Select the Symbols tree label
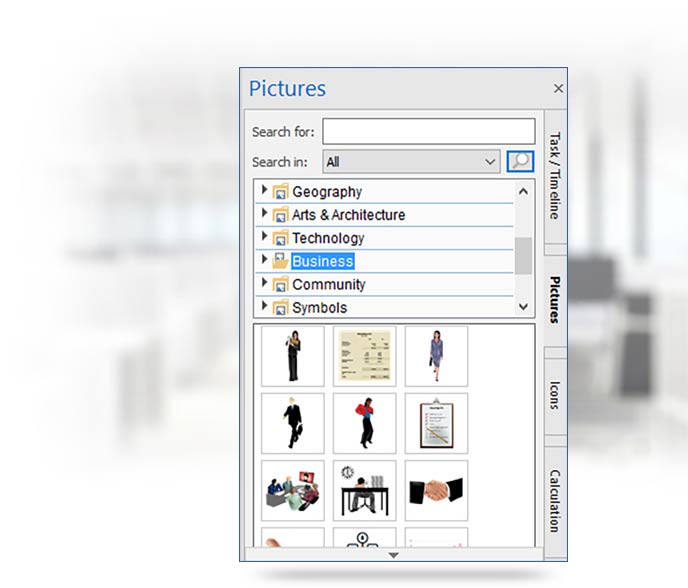This screenshot has width=688, height=588. click(319, 308)
